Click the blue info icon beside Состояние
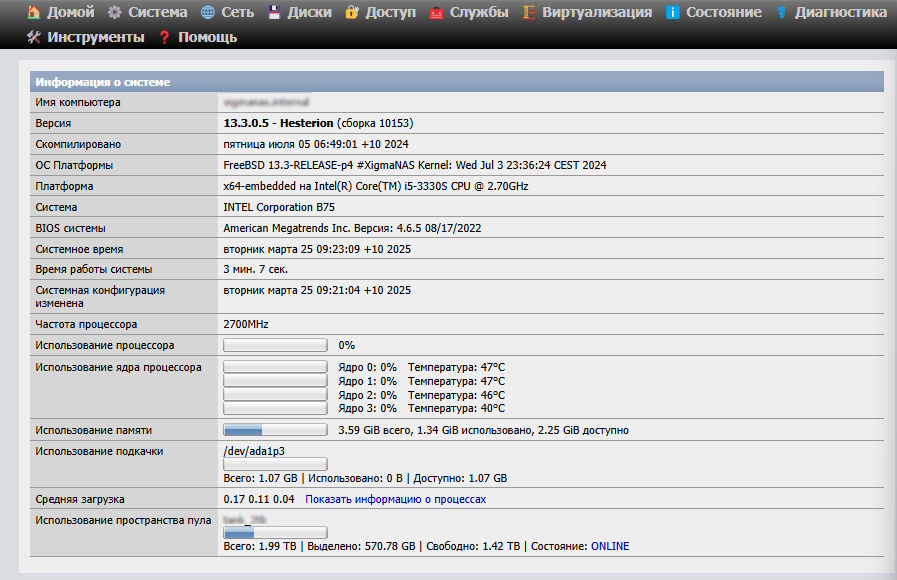The width and height of the screenshot is (897, 580). point(673,12)
